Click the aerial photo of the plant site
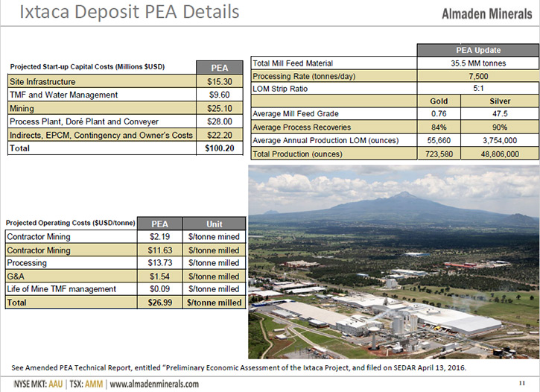Image resolution: width=540 pixels, height=392 pixels. point(393,262)
